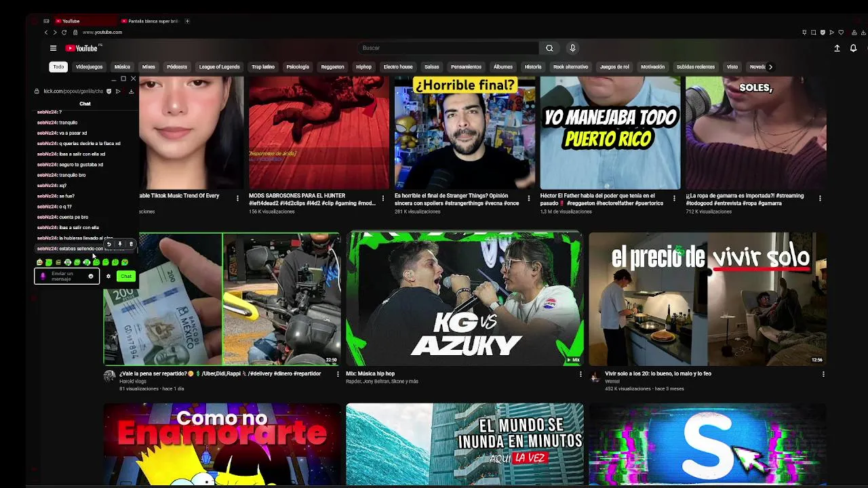Screen dimensions: 868x488
Task: Open options menu for Stranger Things short
Action: 528,199
